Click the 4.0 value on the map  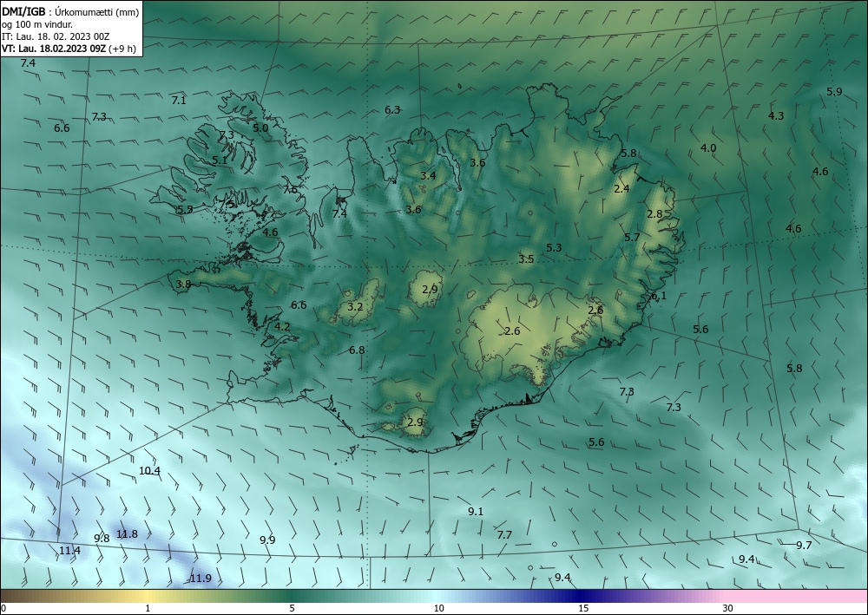point(708,148)
